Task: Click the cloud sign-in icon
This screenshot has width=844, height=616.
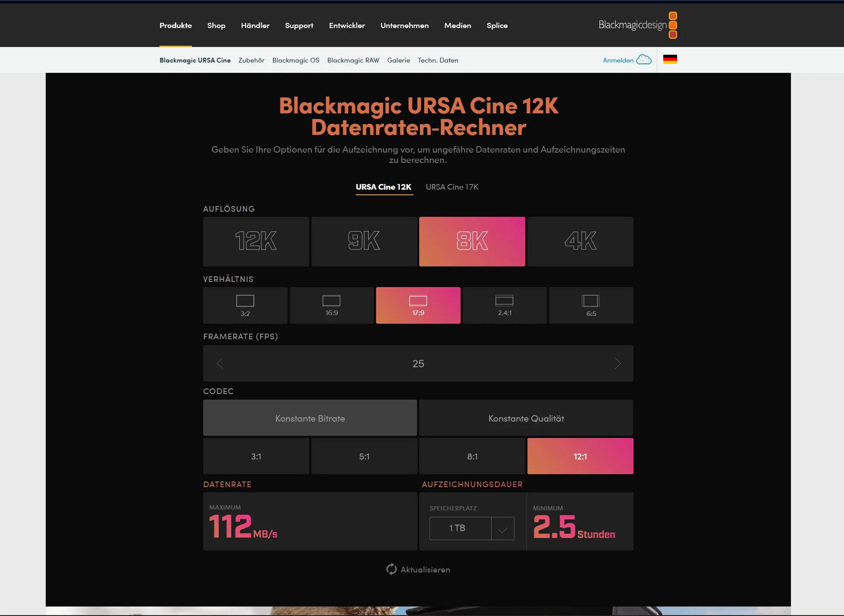Action: coord(644,59)
